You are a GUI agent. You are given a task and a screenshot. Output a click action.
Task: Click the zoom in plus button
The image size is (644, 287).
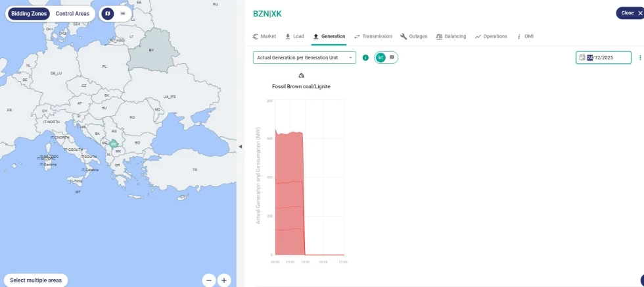coord(224,280)
